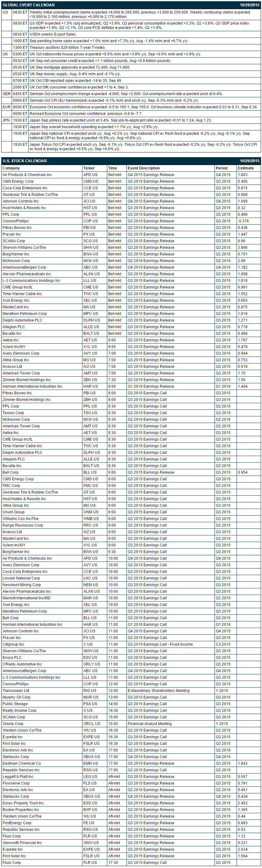Click 'Financial Analyst Meeting' event description
Viewport: 262px width, 868px height.
(150, 724)
